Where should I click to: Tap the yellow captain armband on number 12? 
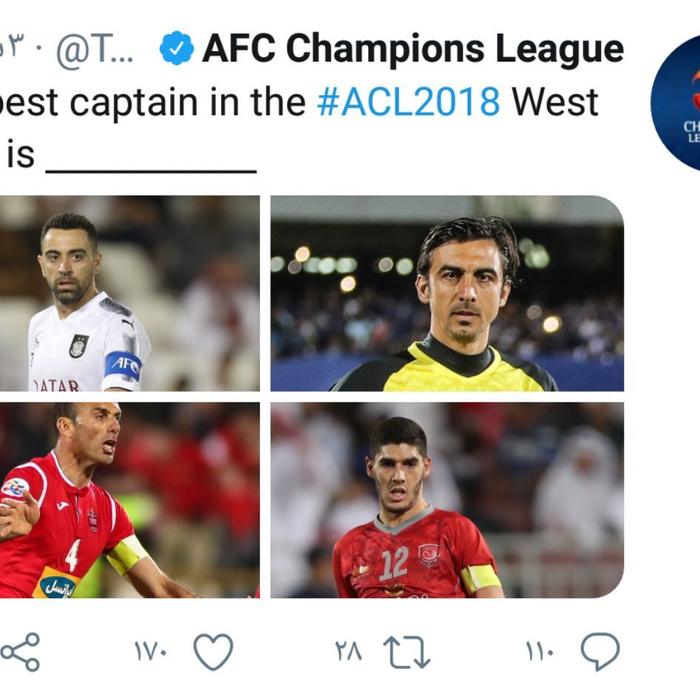[479, 578]
